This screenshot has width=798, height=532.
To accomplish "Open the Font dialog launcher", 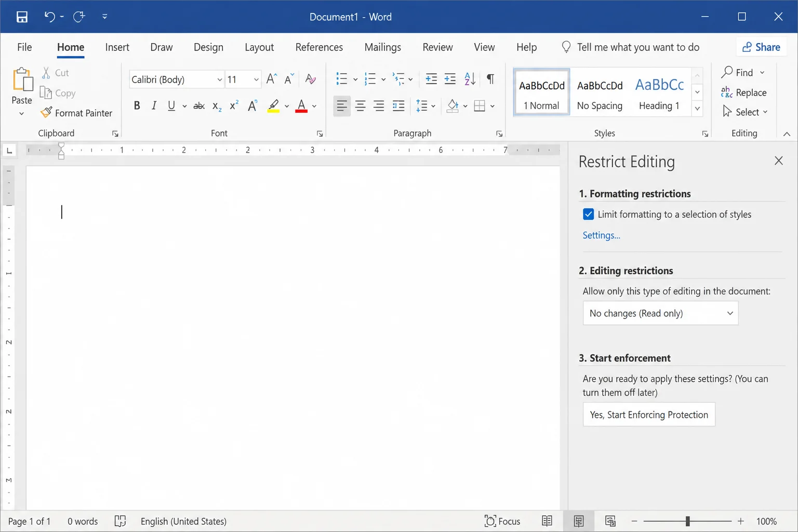I will 320,134.
